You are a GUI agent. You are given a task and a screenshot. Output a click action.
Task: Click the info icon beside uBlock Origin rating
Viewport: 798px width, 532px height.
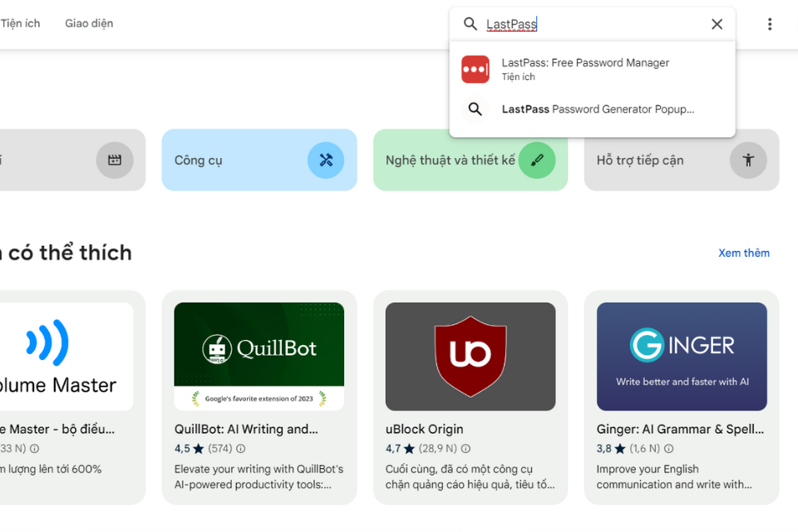tap(466, 448)
